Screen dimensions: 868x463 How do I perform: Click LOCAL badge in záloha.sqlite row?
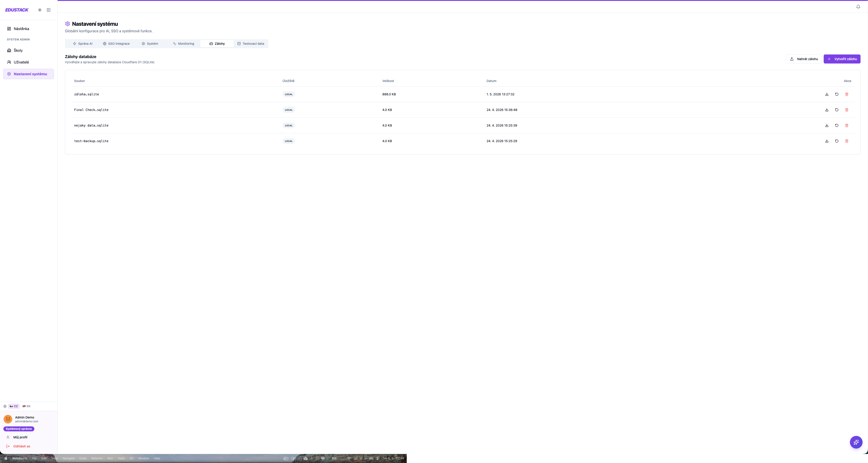coord(289,94)
